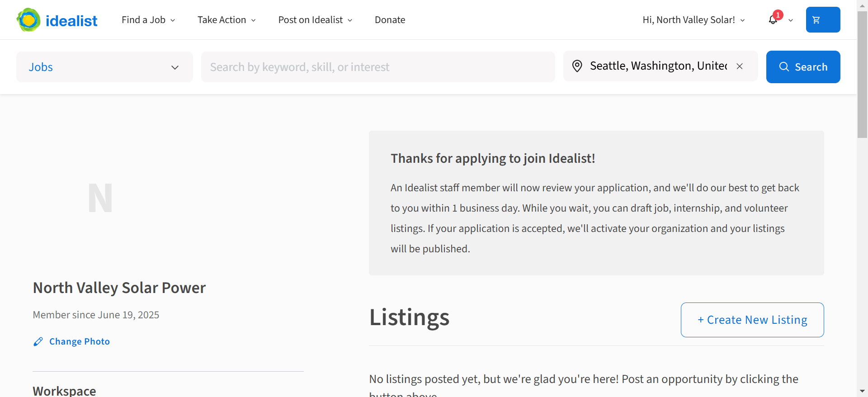Click the location pin icon
Screen dimensions: 868x397
click(577, 66)
